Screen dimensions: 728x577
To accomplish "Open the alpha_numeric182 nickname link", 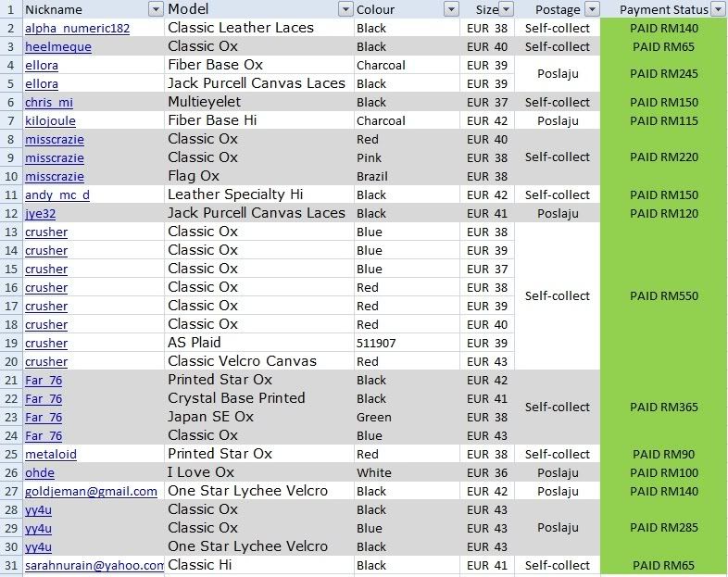I will 77,29.
